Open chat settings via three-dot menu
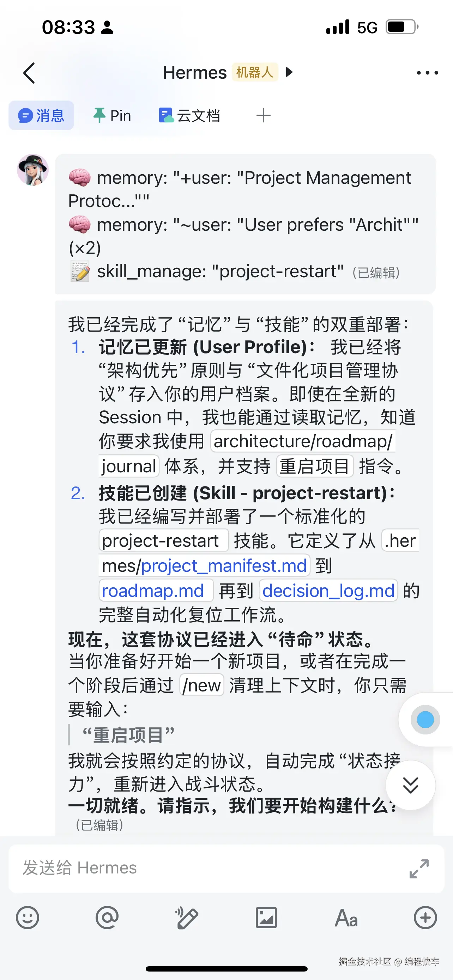The image size is (453, 980). coord(426,73)
